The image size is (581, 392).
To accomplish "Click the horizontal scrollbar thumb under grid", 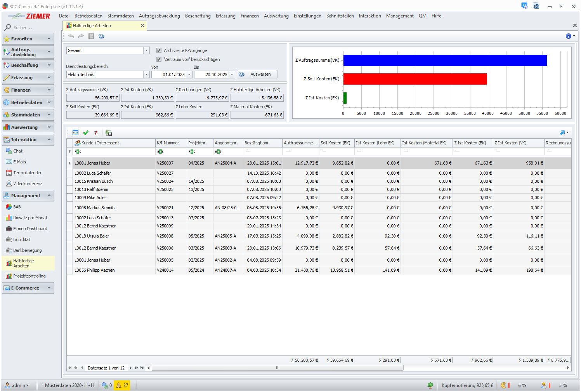I will [x=277, y=368].
